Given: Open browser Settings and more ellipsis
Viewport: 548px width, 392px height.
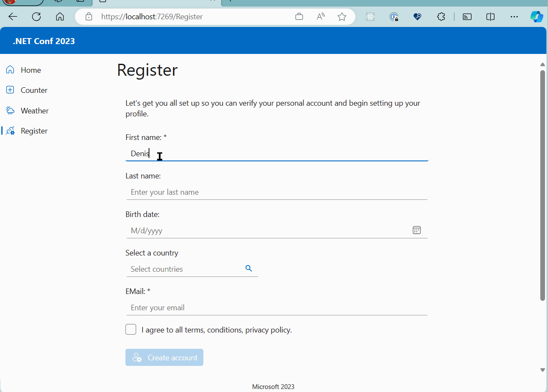Looking at the screenshot, I should click(514, 17).
